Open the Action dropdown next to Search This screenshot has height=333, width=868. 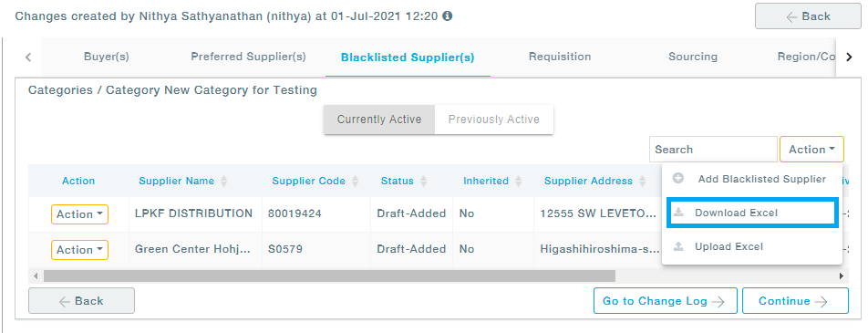point(811,149)
